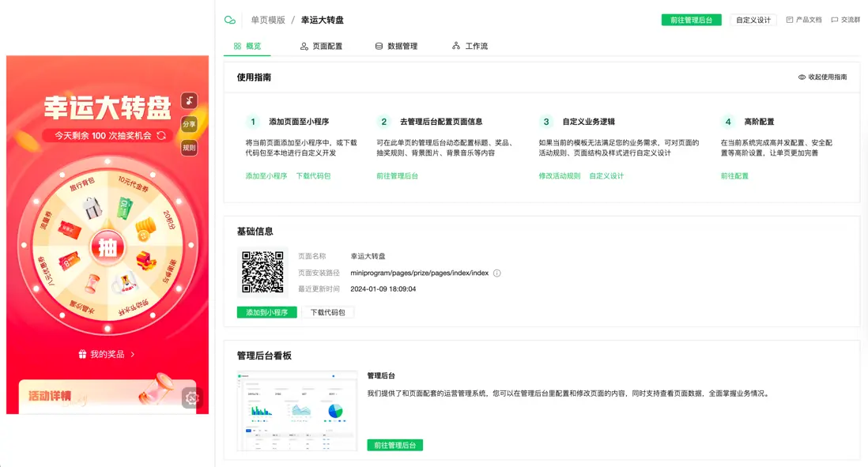868x467 pixels.
Task: Toggle music icon on preview
Action: pyautogui.click(x=189, y=100)
